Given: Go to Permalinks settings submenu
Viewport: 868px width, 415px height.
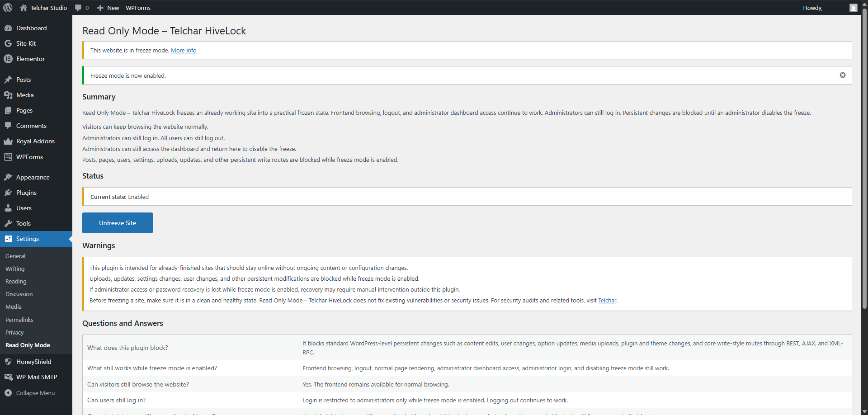Looking at the screenshot, I should point(19,320).
